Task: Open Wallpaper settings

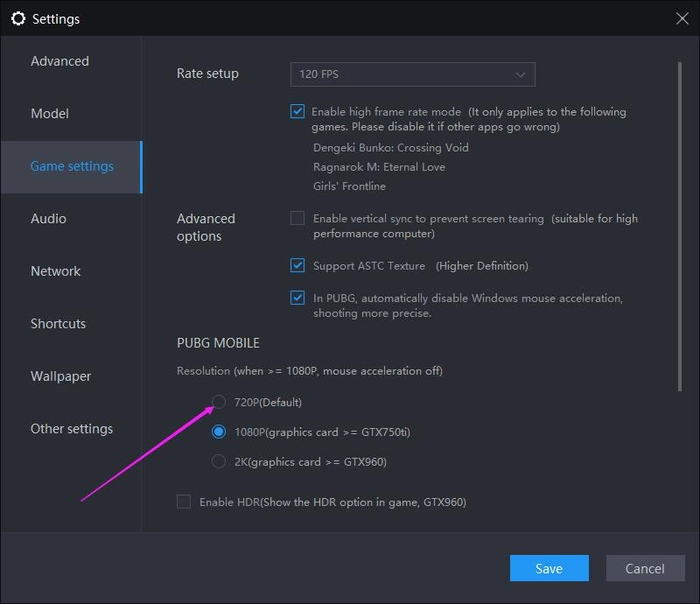Action: [x=60, y=376]
